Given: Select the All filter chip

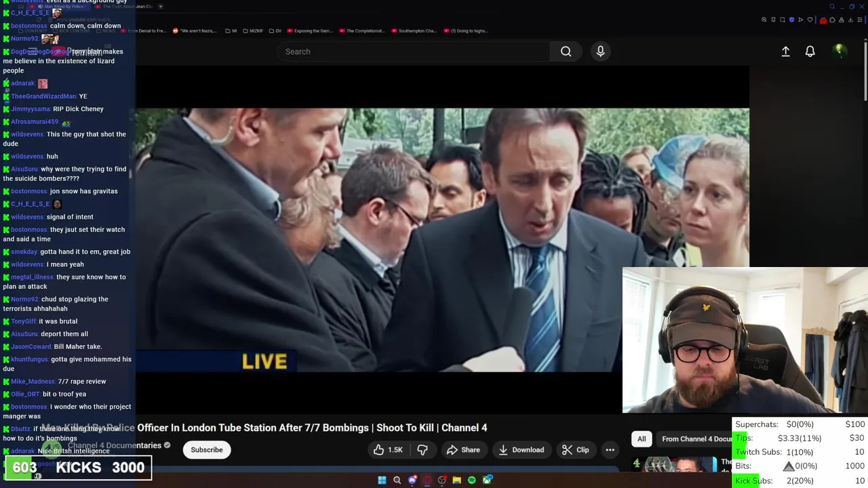Looking at the screenshot, I should point(642,439).
